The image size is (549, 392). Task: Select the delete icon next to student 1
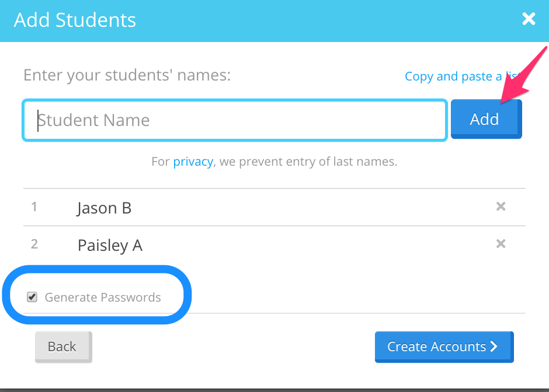(x=501, y=206)
